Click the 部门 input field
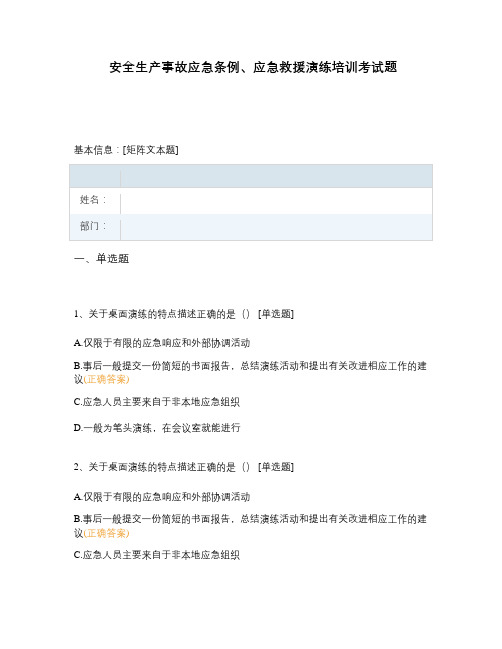Viewport: 502px width, 649px height. point(276,227)
